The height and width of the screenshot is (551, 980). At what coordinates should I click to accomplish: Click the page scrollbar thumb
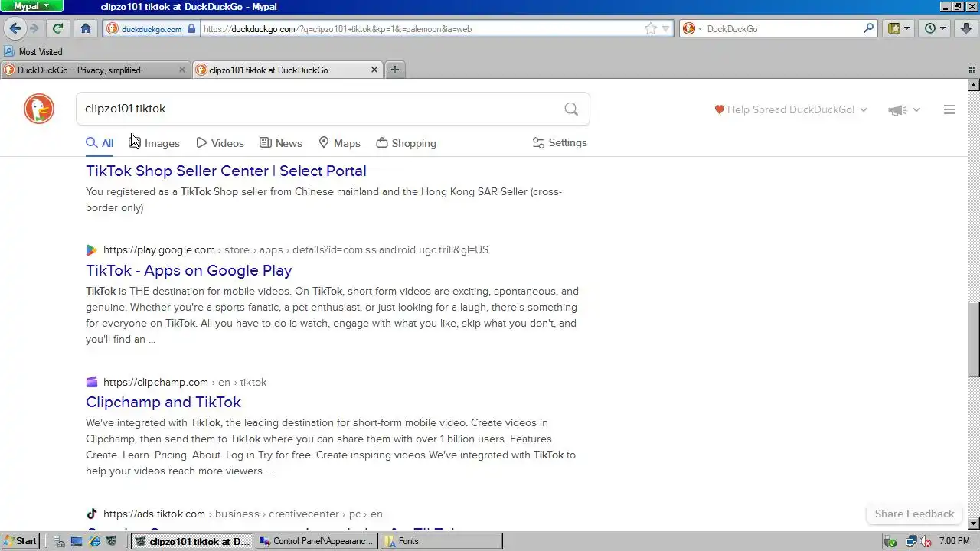coord(973,339)
